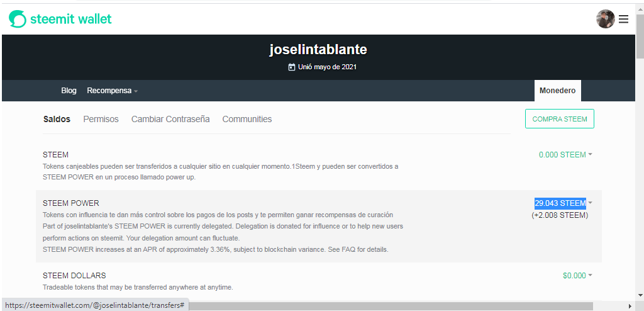Open the Blog page

[x=69, y=91]
